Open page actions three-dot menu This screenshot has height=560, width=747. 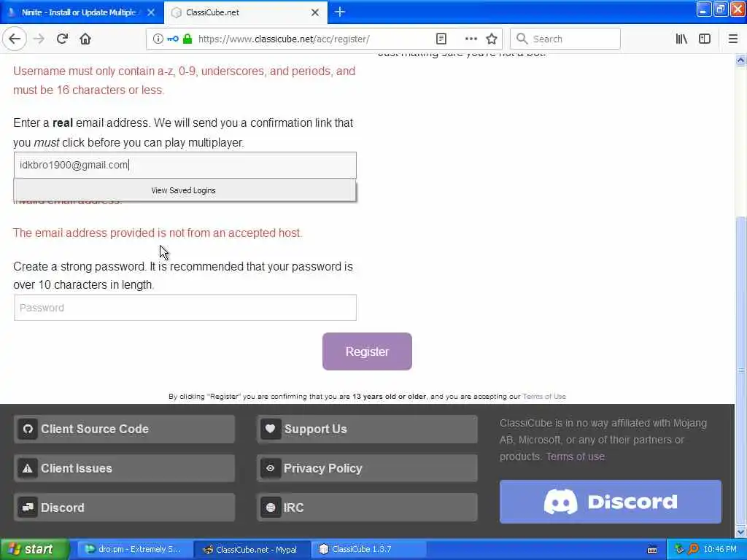471,39
